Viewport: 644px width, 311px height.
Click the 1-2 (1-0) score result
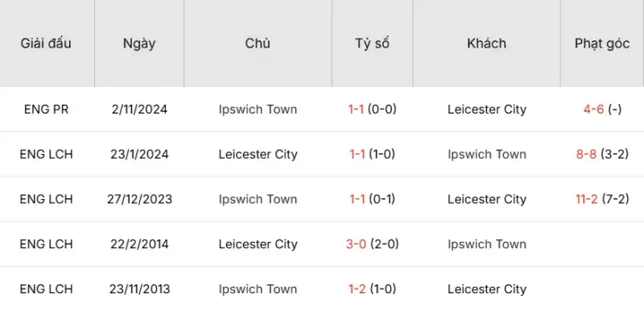(x=373, y=288)
